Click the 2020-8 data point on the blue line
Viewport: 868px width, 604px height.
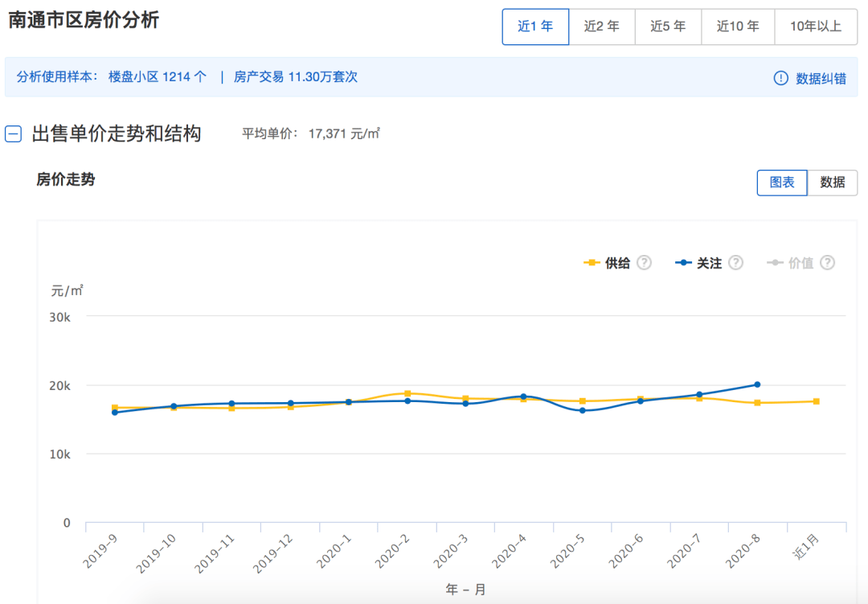pyautogui.click(x=756, y=384)
